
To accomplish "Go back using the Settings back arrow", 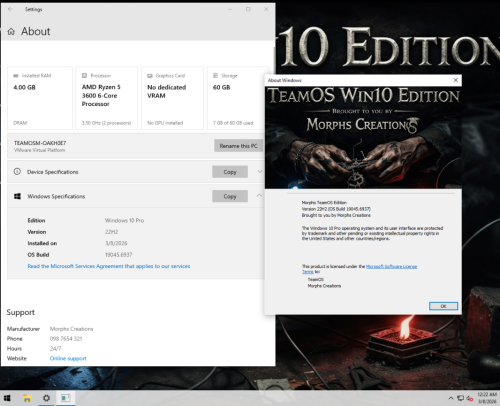I will tap(10, 9).
